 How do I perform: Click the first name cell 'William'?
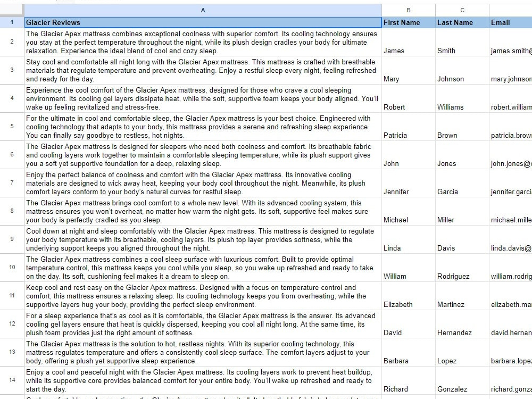click(409, 268)
